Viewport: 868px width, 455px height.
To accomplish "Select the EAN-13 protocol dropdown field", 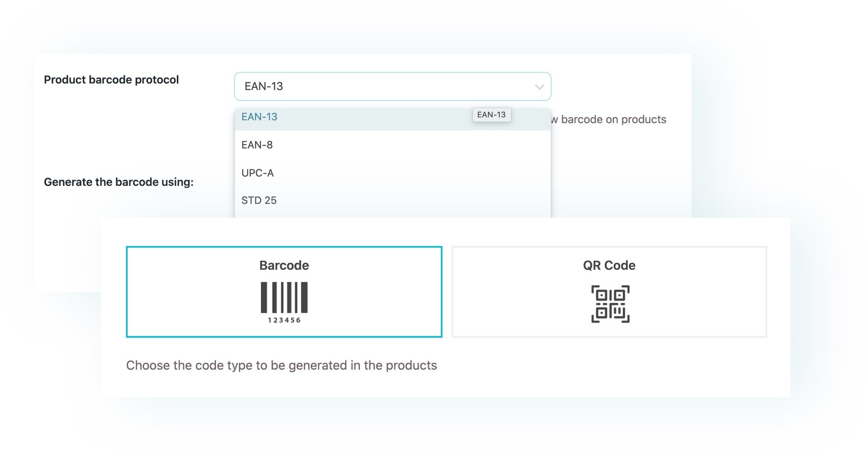I will pyautogui.click(x=392, y=86).
